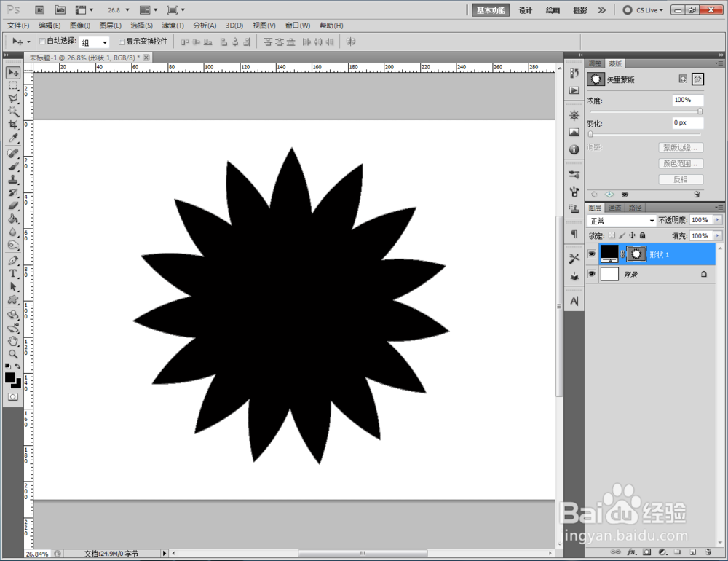Open the Info panel icon
Screen dimensions: 728x561
[x=574, y=149]
